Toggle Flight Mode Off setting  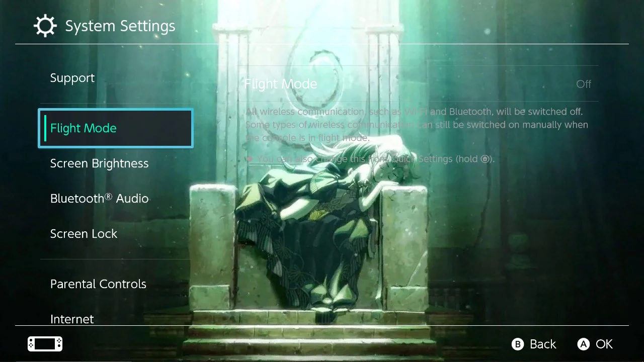(x=418, y=84)
